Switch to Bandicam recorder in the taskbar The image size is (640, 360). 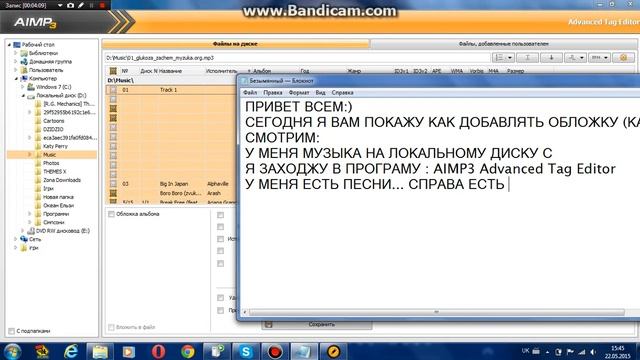pyautogui.click(x=275, y=351)
